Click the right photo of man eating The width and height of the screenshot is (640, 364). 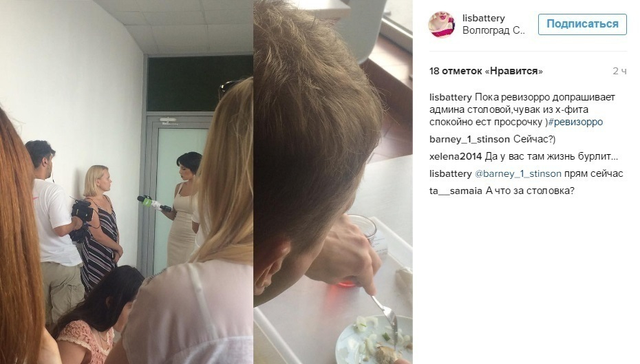pos(333,182)
